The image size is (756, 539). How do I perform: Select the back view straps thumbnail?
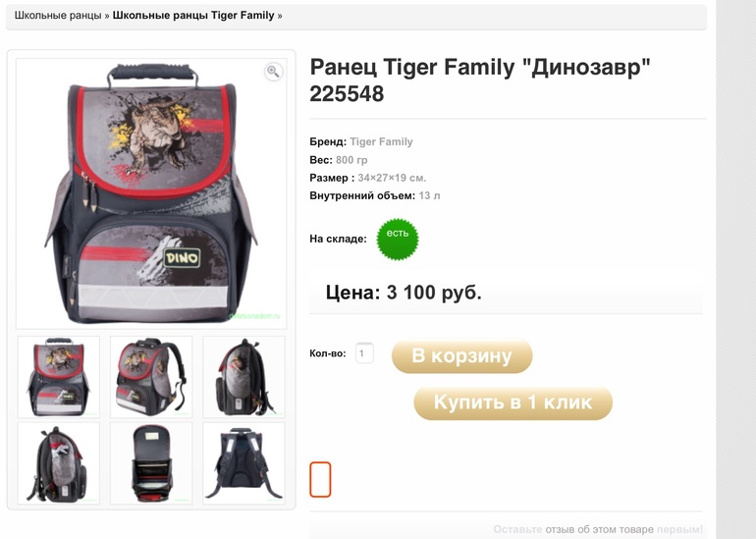[x=243, y=463]
